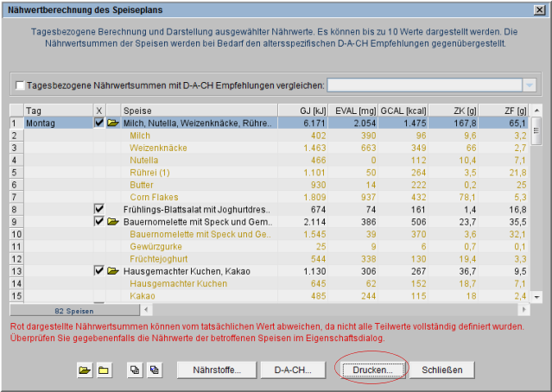Uncheck the Hausgemachter Kuchen, Kakao row checkbox
The image size is (552, 392).
[98, 271]
